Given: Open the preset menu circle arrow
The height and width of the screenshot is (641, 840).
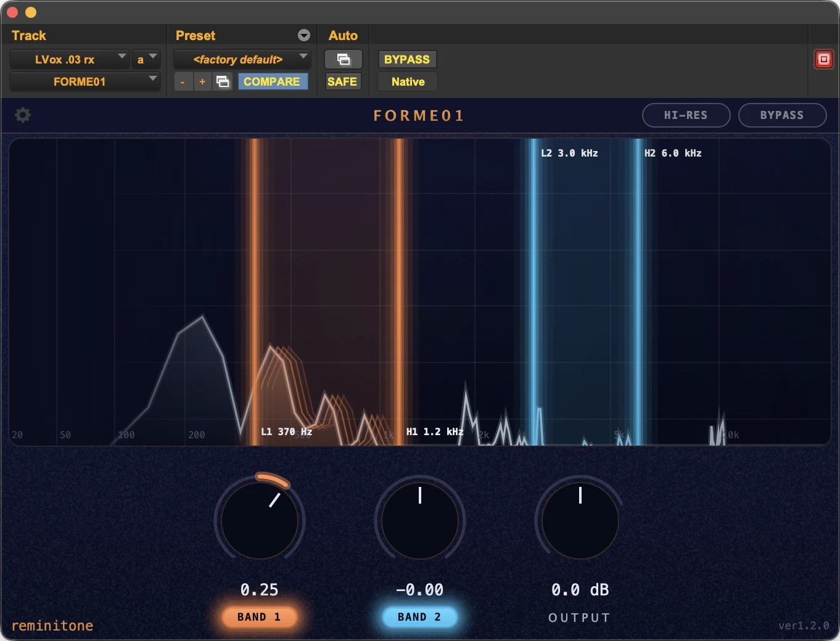Looking at the screenshot, I should point(304,35).
